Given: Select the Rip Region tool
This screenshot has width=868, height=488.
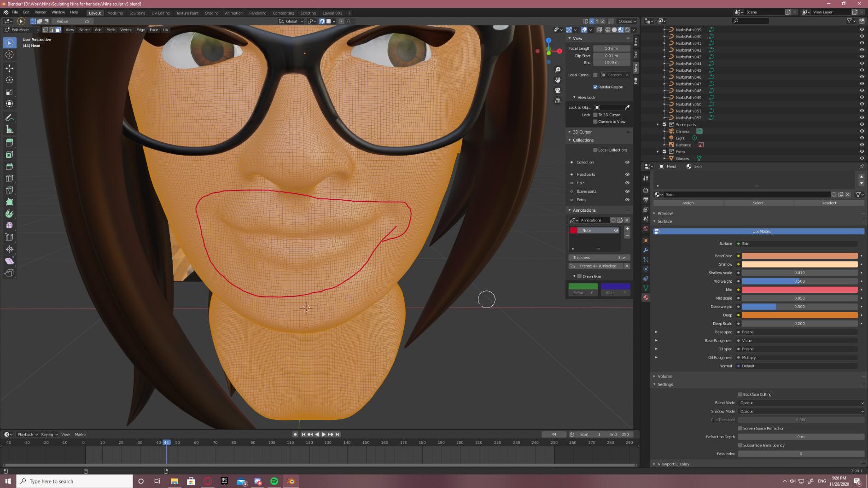Looking at the screenshot, I should (x=9, y=273).
